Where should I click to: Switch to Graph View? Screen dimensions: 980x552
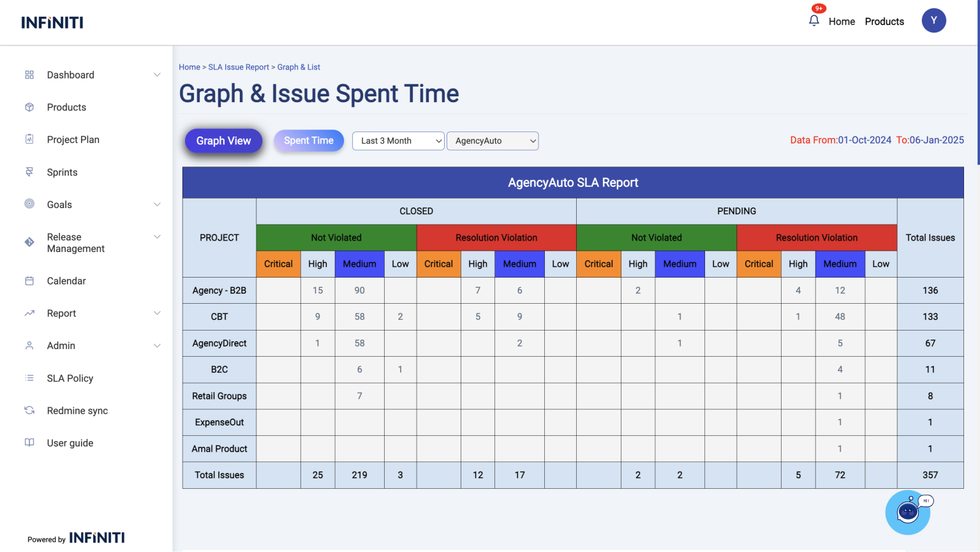click(x=223, y=141)
